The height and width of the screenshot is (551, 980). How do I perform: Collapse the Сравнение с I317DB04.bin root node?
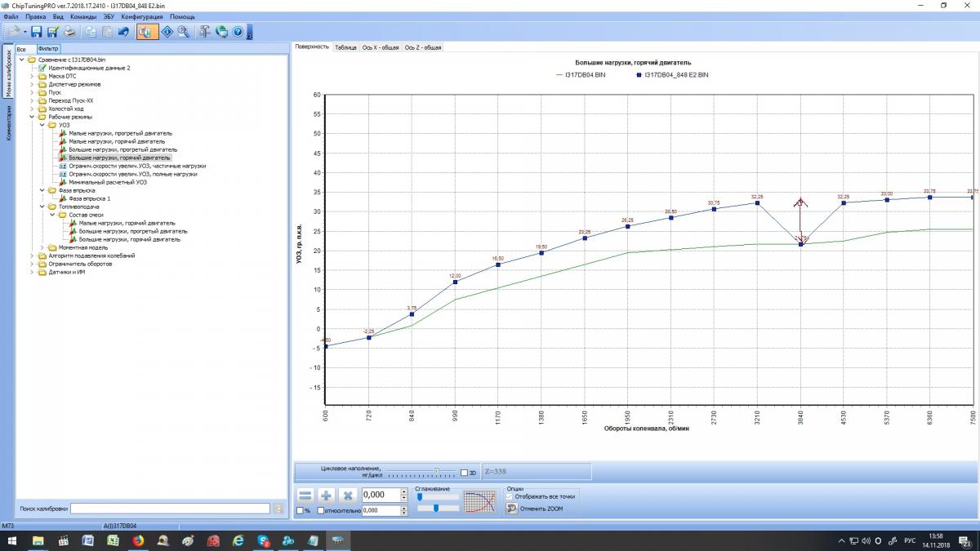pos(21,60)
